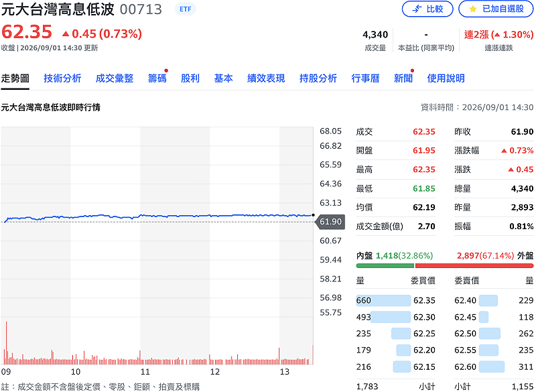Click the bid price 62.30

[424, 317]
